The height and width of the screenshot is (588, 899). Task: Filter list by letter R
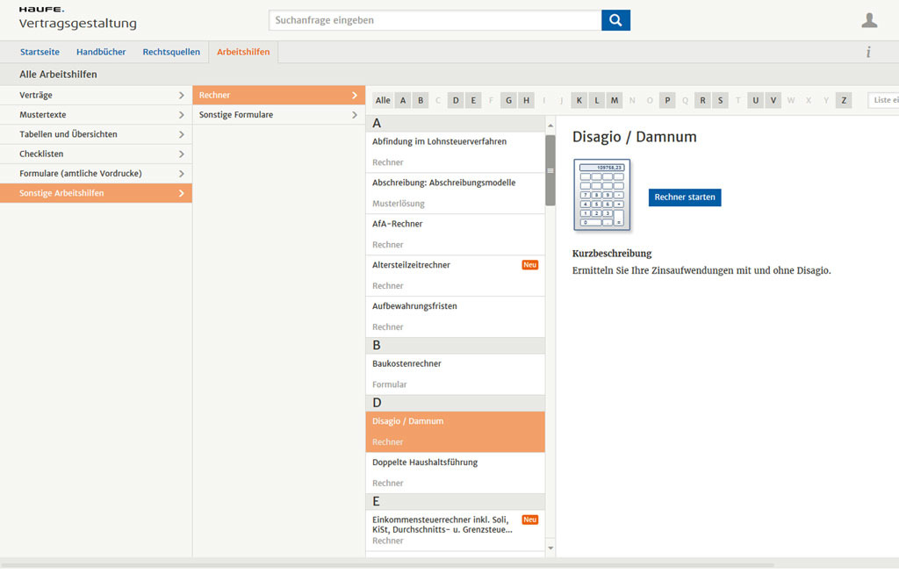pyautogui.click(x=703, y=100)
